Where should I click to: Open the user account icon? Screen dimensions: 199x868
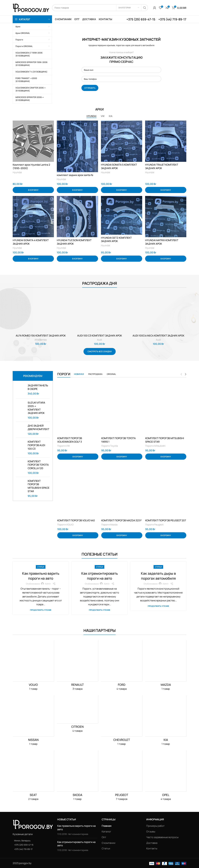(x=155, y=8)
